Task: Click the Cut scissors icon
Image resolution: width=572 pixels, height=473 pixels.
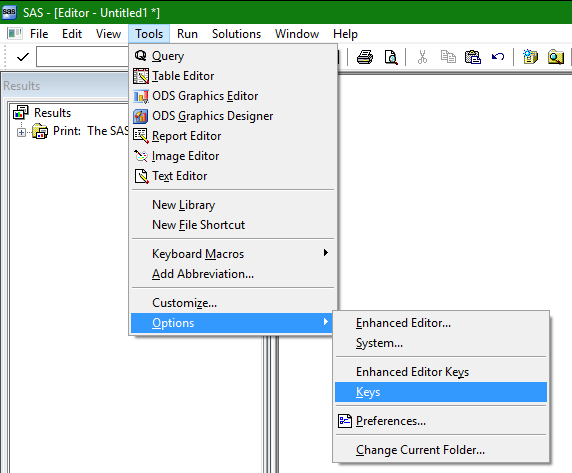Action: 422,57
